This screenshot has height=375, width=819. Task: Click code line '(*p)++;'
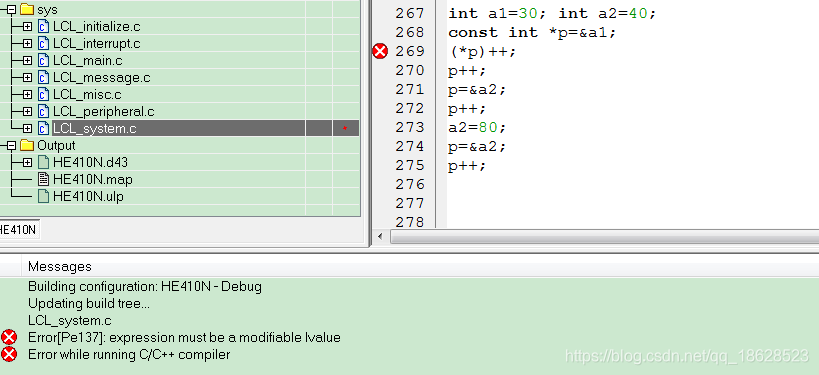(x=482, y=52)
